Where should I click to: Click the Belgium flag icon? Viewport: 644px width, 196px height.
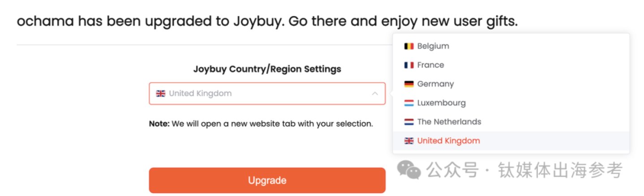[408, 46]
